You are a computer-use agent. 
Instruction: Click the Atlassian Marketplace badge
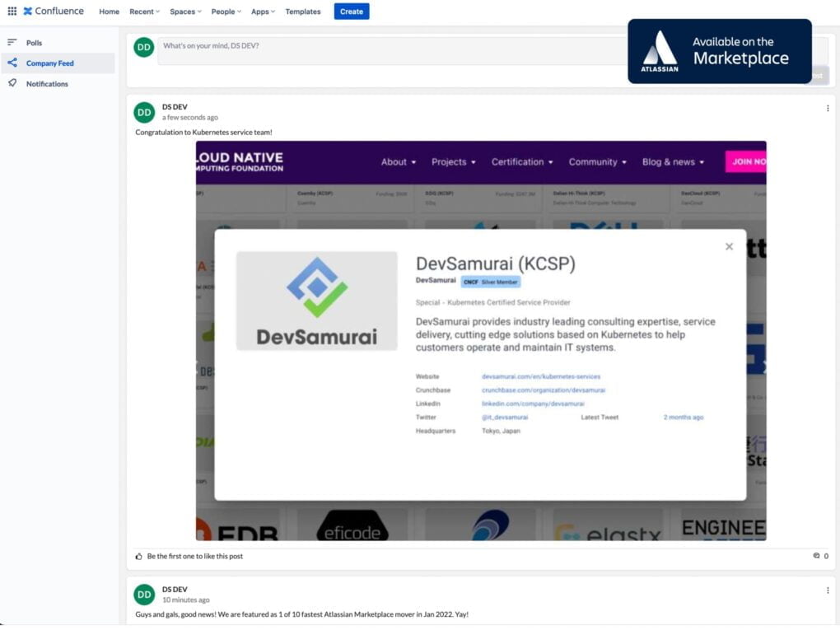pos(720,51)
